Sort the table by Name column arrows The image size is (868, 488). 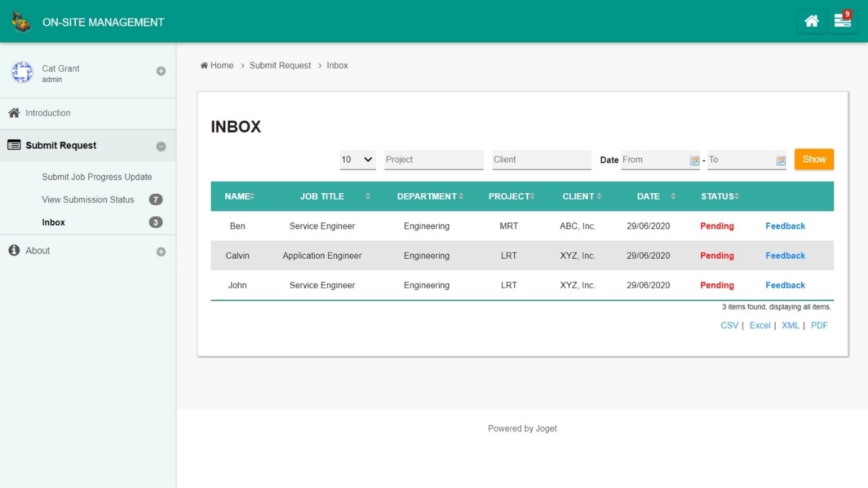click(252, 197)
